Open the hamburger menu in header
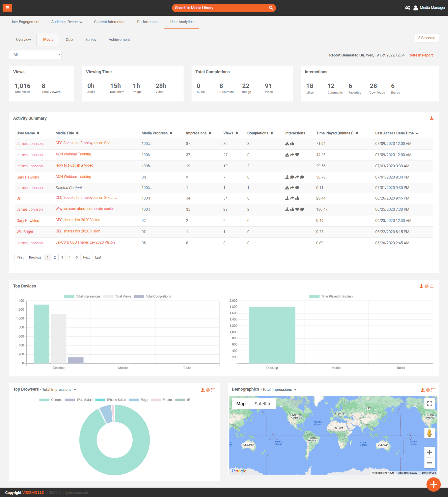This screenshot has width=448, height=497. click(x=7, y=8)
